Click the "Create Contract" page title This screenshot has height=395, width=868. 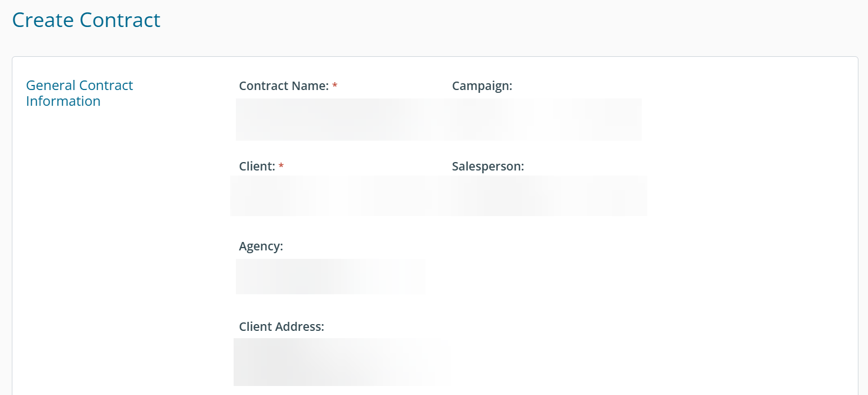tap(86, 20)
